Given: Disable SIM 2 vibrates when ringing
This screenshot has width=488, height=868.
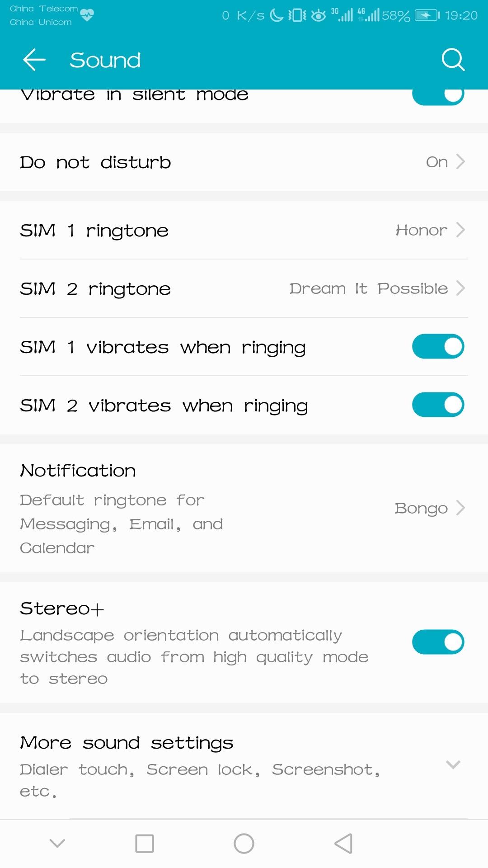Looking at the screenshot, I should [438, 405].
